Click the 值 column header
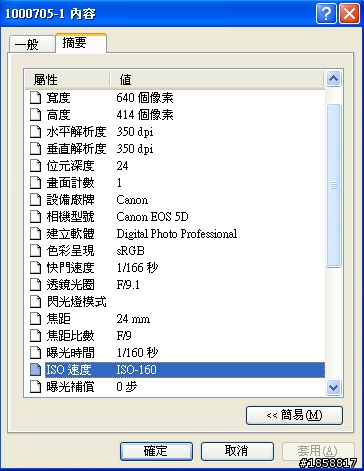Image resolution: width=364 pixels, height=471 pixels. (x=217, y=80)
